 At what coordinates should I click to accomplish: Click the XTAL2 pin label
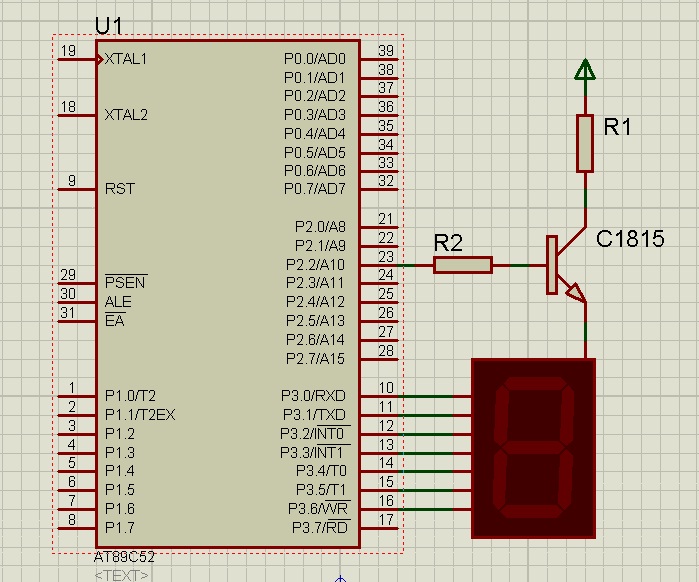pos(126,115)
